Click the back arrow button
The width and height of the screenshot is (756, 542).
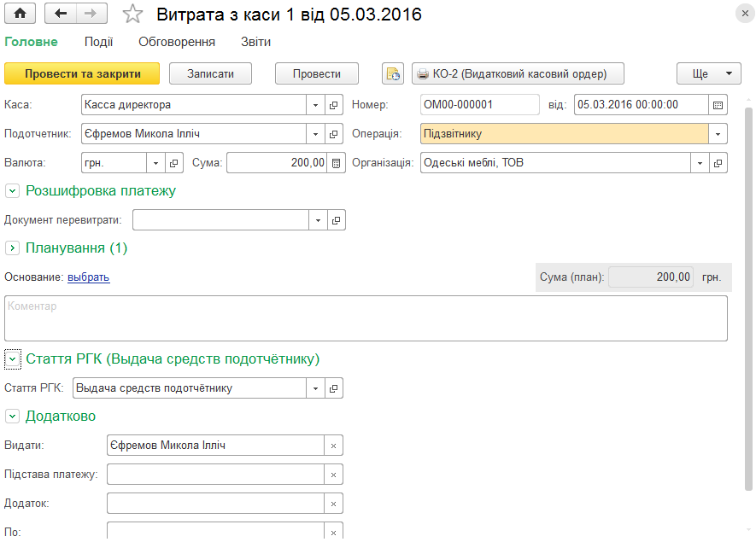61,14
